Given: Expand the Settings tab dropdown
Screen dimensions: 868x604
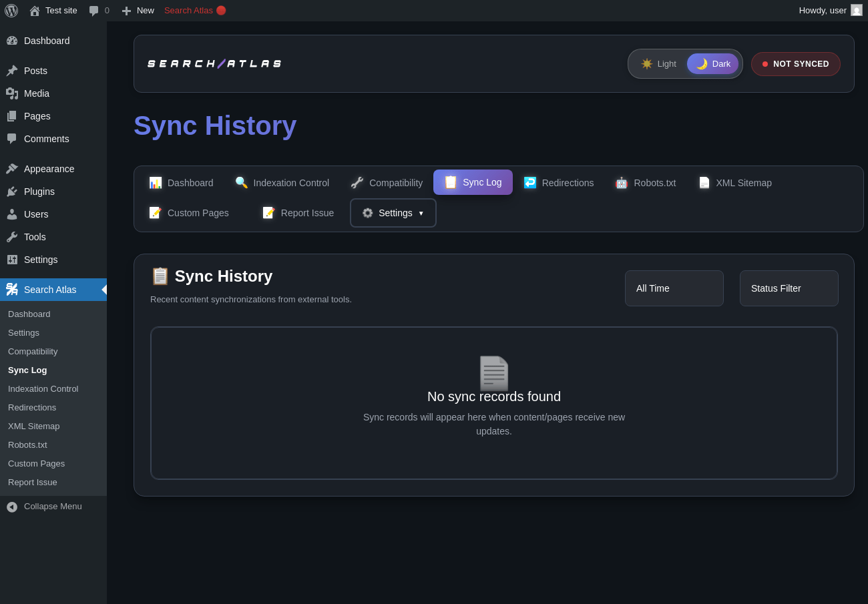Looking at the screenshot, I should coord(393,213).
